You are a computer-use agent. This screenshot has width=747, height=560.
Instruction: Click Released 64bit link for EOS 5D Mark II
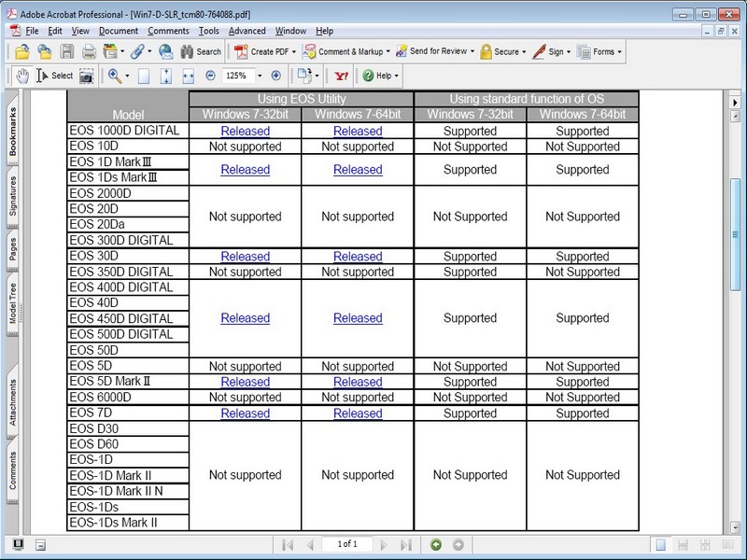coord(358,382)
